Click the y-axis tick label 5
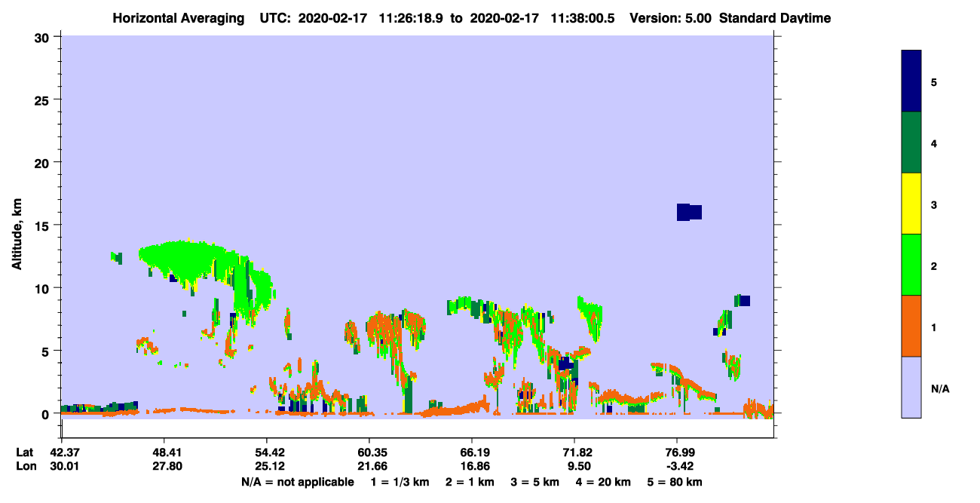 pos(47,351)
